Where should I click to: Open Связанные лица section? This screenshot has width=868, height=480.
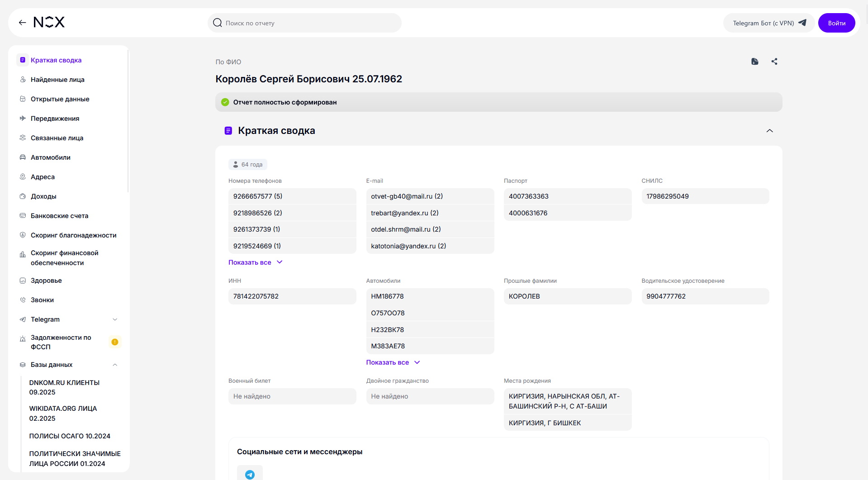tap(57, 138)
